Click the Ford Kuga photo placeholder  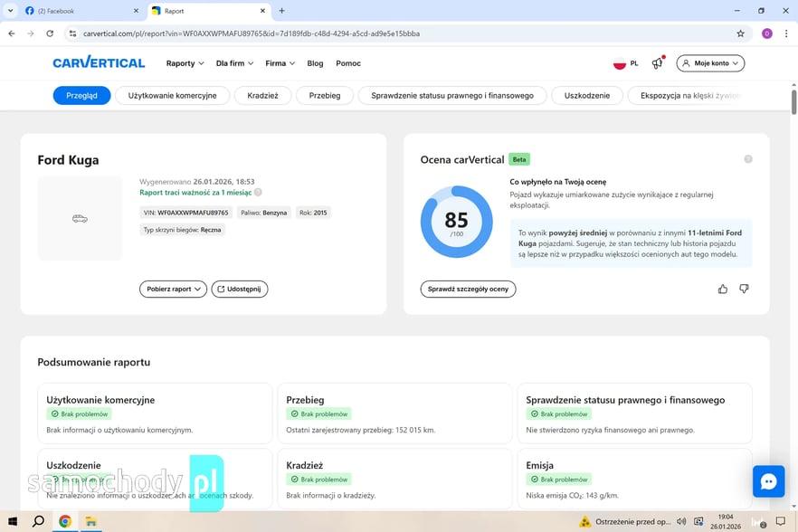point(80,218)
